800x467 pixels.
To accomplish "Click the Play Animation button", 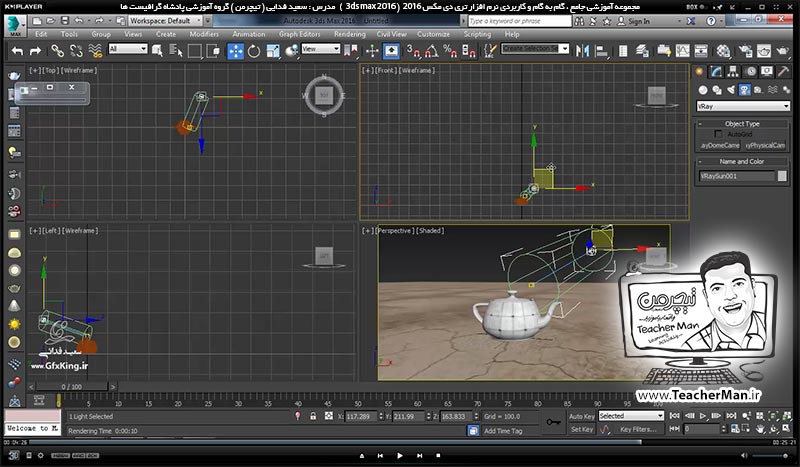I will 703,416.
